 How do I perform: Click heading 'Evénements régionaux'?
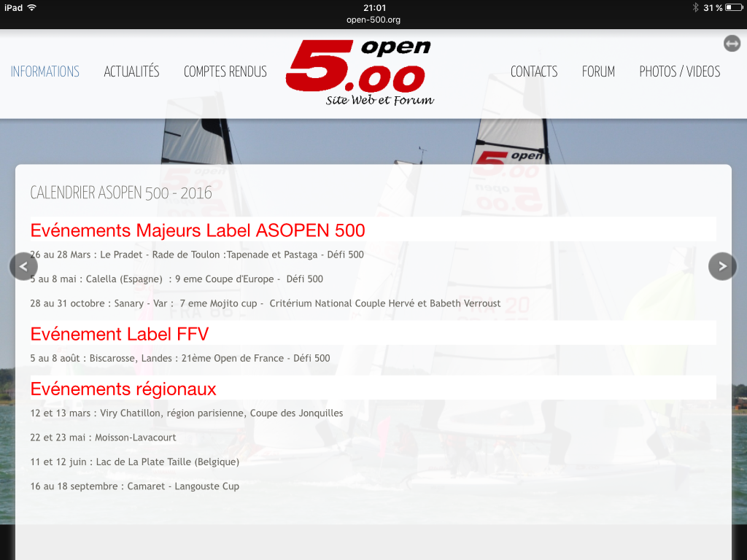tap(123, 389)
